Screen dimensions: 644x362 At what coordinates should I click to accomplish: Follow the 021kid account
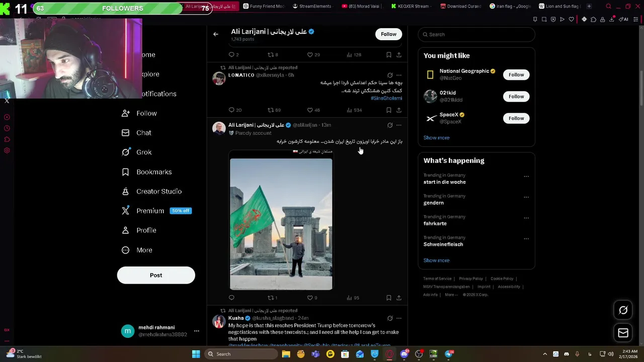click(x=516, y=97)
